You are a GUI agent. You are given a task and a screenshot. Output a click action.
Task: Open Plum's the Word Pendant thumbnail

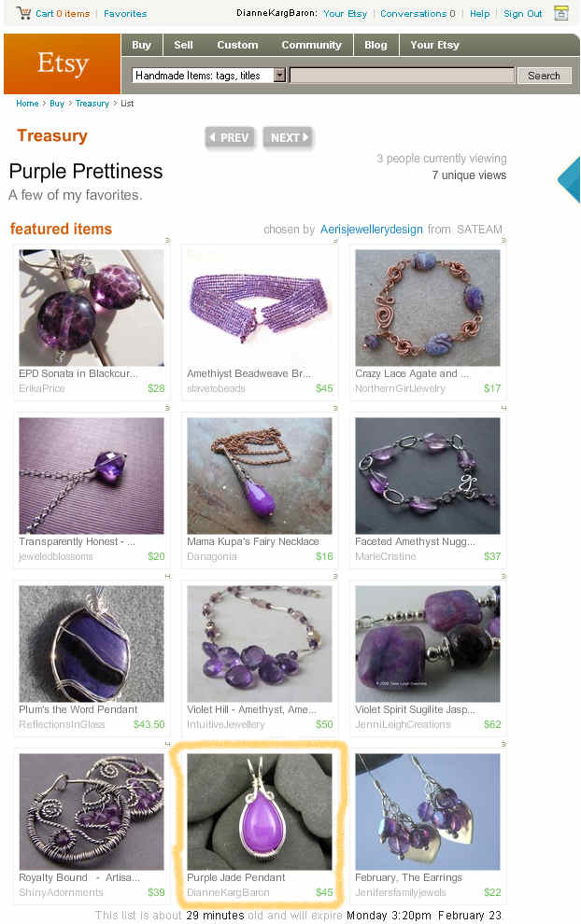coord(92,643)
